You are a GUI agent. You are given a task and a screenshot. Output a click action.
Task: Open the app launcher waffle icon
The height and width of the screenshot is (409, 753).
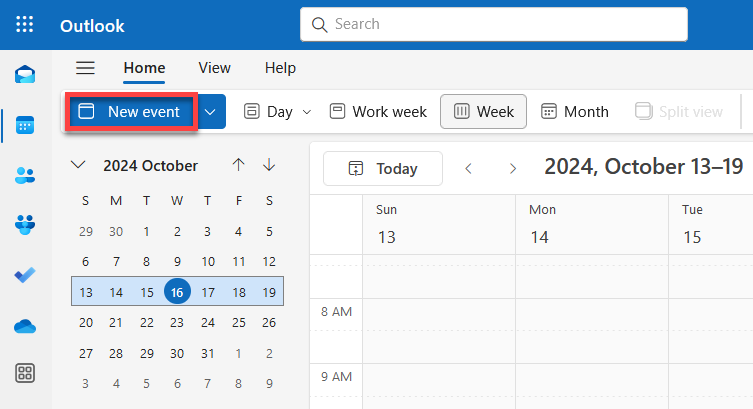[x=24, y=24]
